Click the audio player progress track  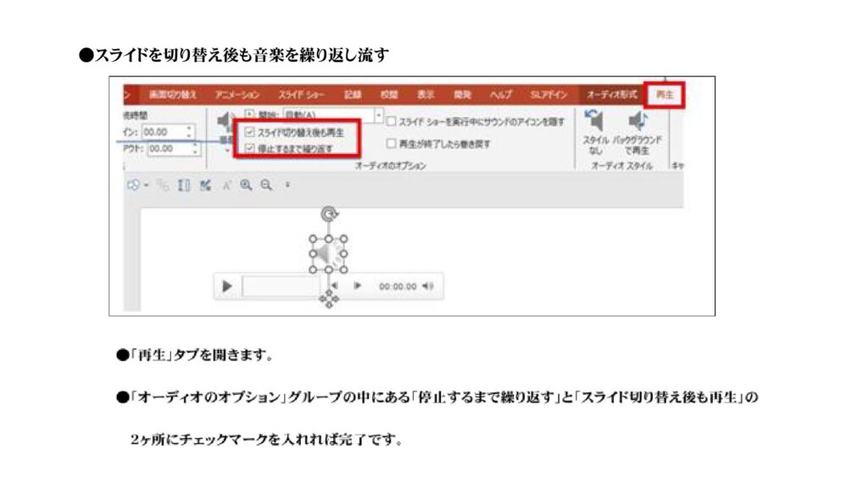tap(280, 286)
